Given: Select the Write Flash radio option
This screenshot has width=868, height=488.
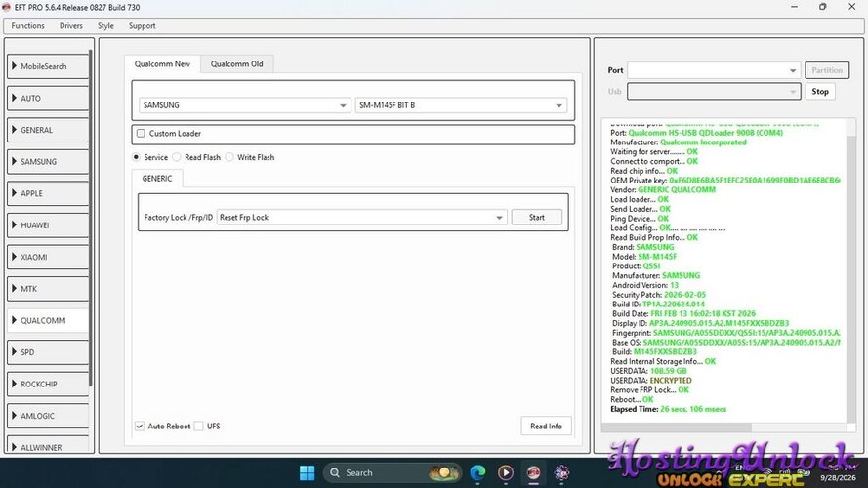Looking at the screenshot, I should (229, 157).
